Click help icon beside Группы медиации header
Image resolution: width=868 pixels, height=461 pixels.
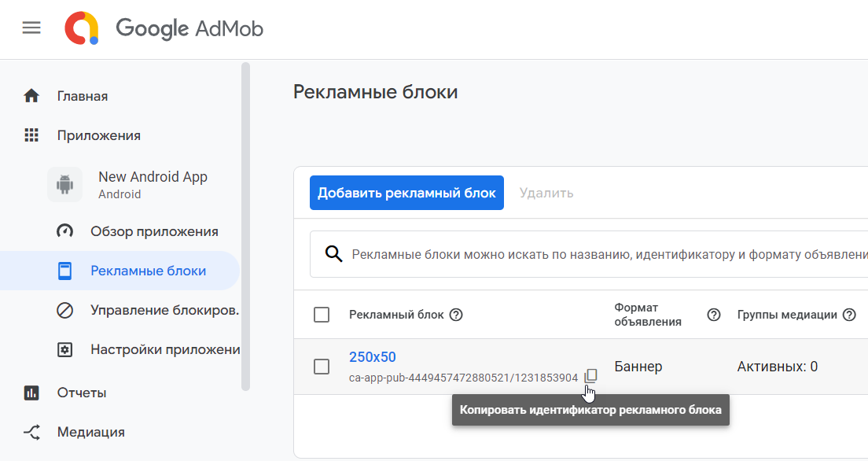tap(849, 315)
